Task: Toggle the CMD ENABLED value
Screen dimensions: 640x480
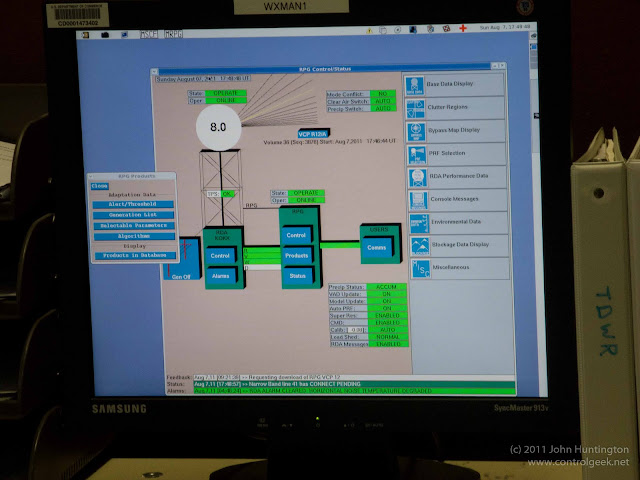Action: point(387,323)
